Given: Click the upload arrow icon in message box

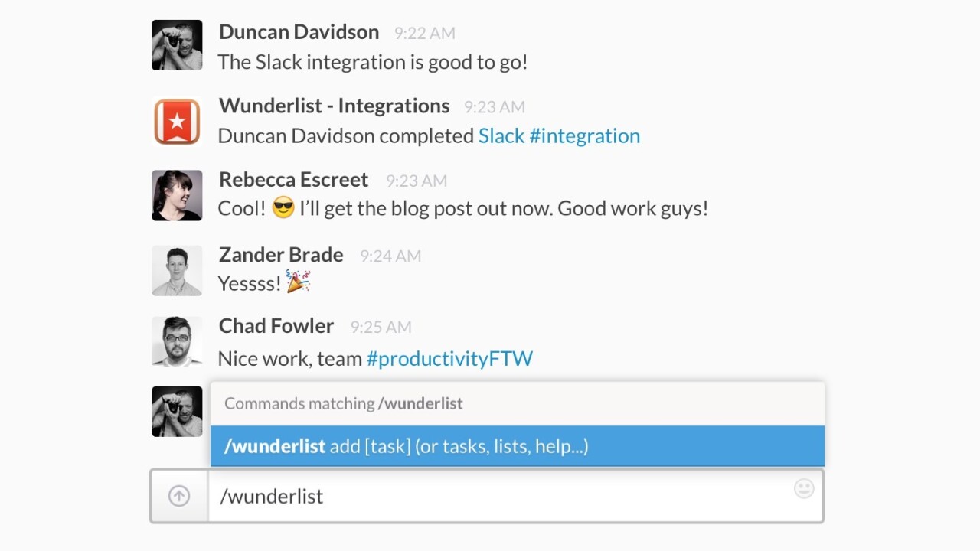Looking at the screenshot, I should pos(179,496).
